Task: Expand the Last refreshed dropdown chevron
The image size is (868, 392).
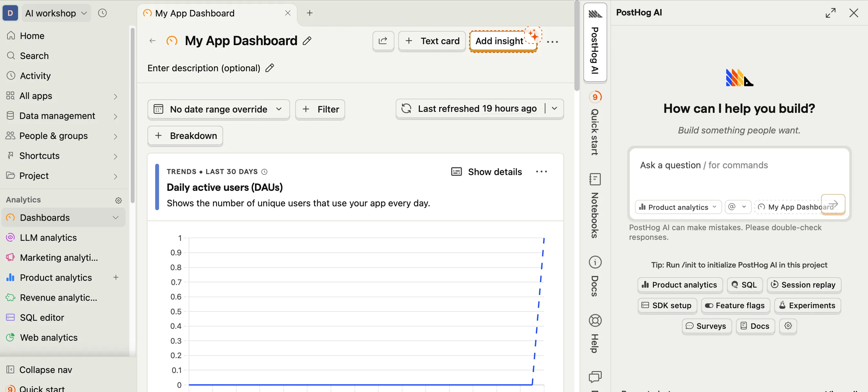Action: click(x=554, y=109)
